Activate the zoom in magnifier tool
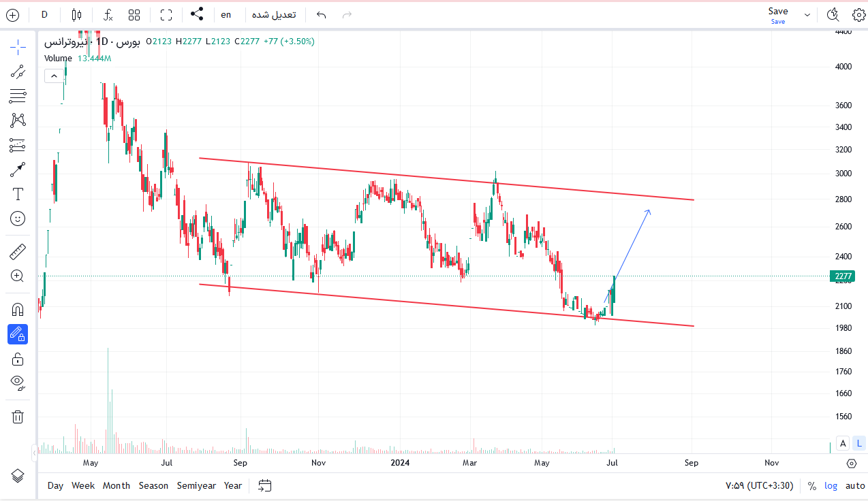The image size is (868, 501). point(18,276)
